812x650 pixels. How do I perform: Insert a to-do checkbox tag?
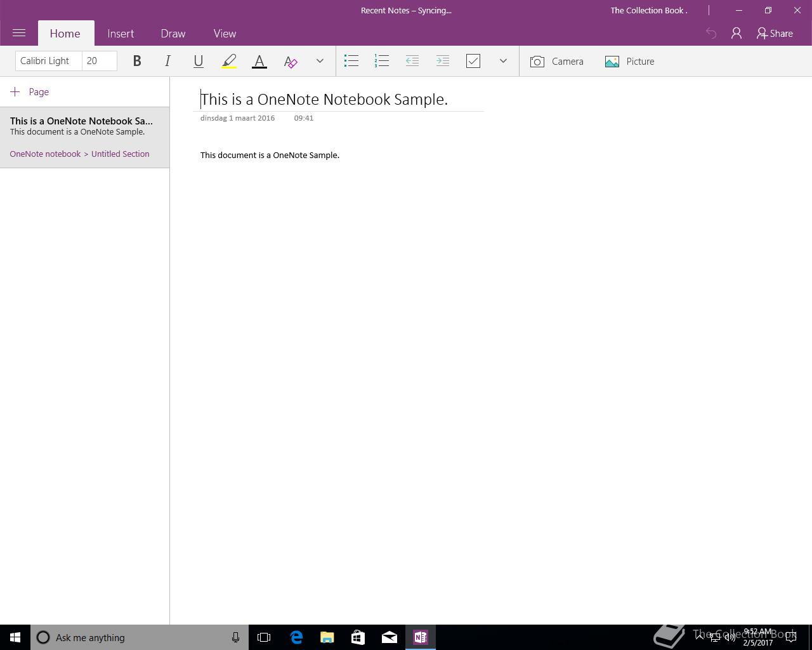473,61
